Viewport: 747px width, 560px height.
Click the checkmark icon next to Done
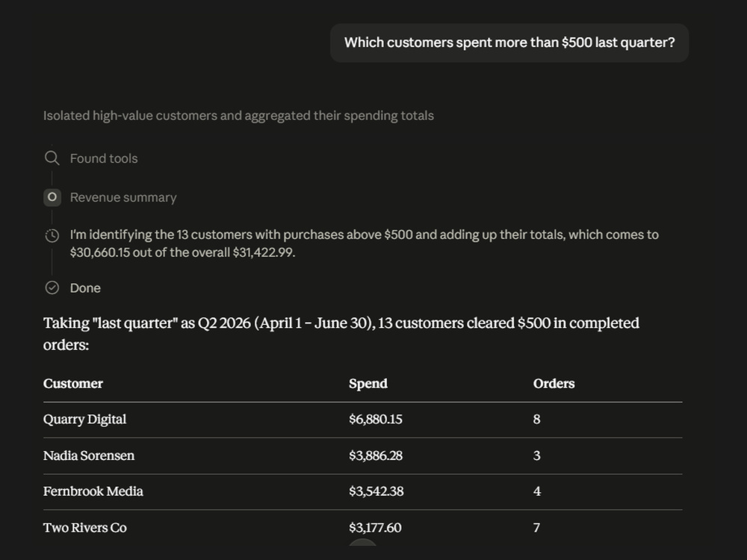(x=52, y=287)
